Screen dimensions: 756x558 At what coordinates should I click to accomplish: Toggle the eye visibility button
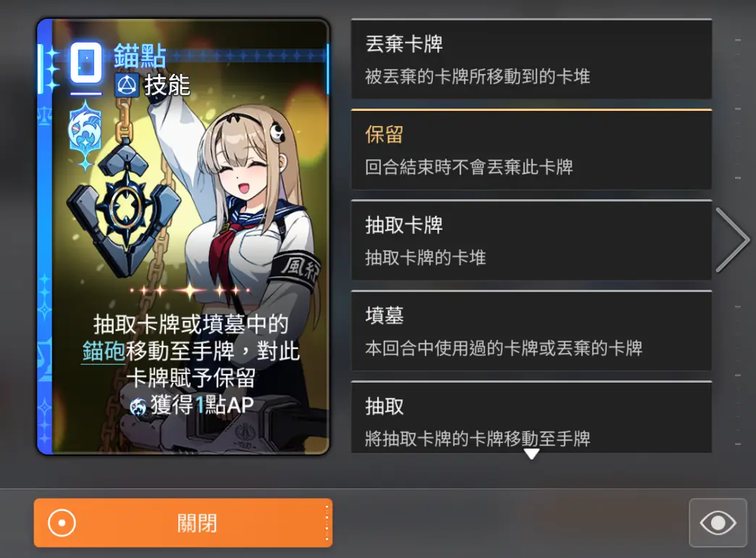[718, 522]
